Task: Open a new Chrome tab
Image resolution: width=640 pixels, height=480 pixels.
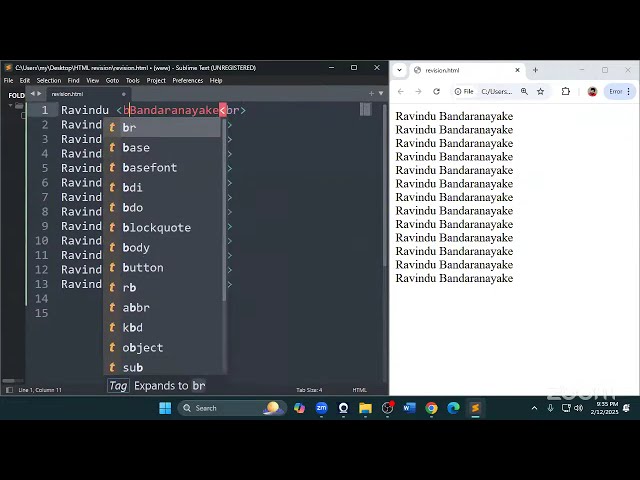Action: (536, 70)
